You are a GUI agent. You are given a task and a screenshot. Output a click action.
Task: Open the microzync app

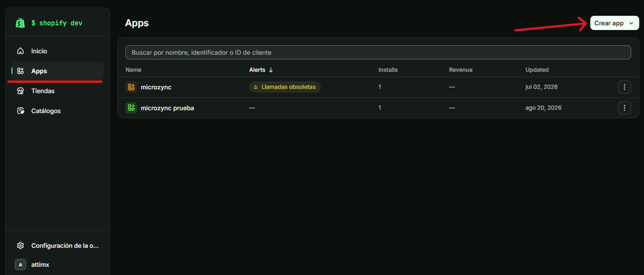pos(156,87)
